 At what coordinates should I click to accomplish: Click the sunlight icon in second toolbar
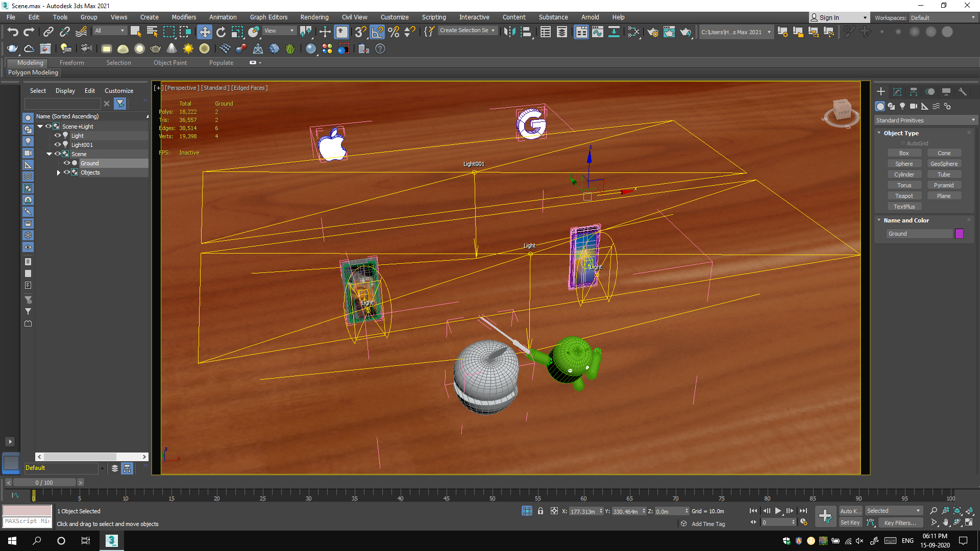pos(188,49)
